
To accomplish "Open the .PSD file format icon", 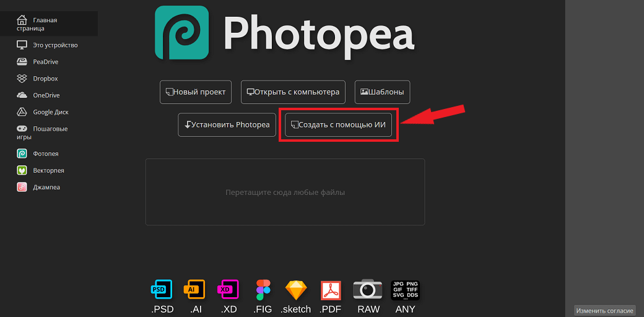I will coord(162,289).
